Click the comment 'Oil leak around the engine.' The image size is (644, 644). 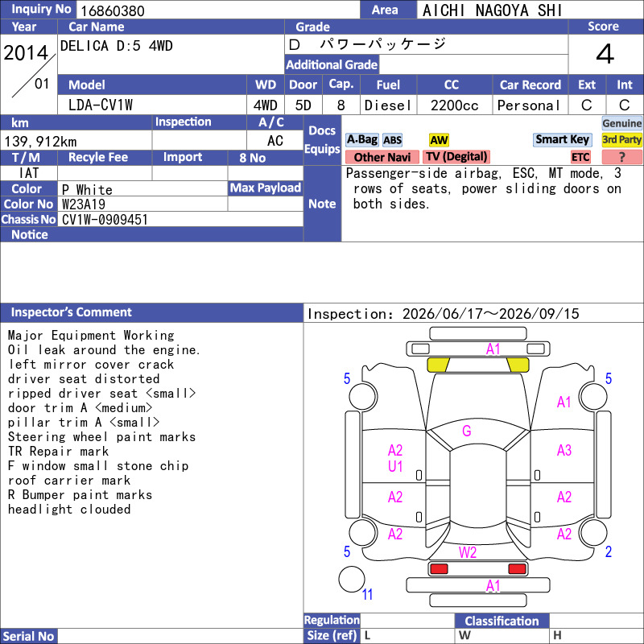[x=104, y=350]
